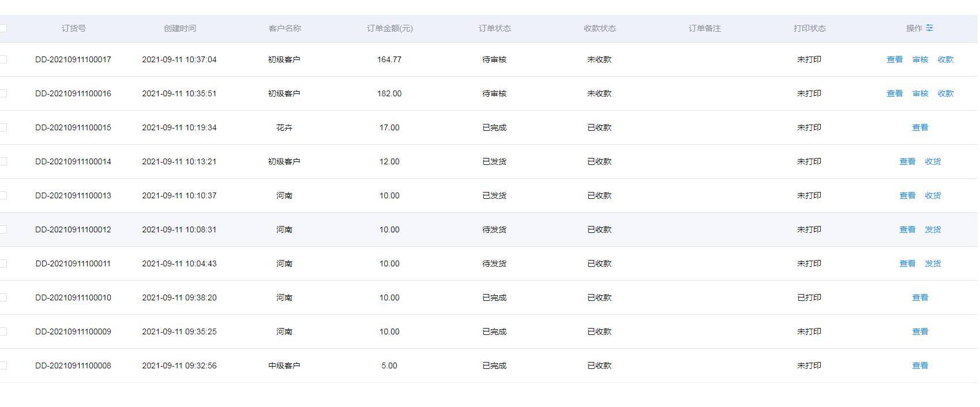Toggle the select-all checkbox in table header

(3, 28)
